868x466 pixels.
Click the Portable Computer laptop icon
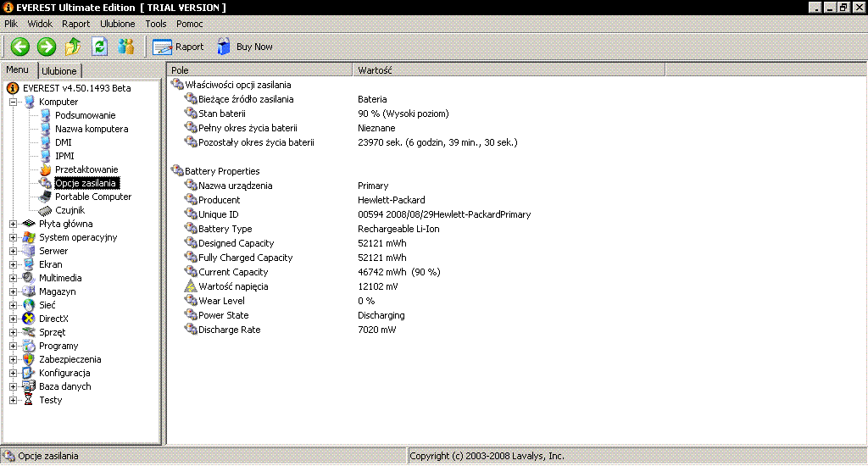(x=45, y=197)
